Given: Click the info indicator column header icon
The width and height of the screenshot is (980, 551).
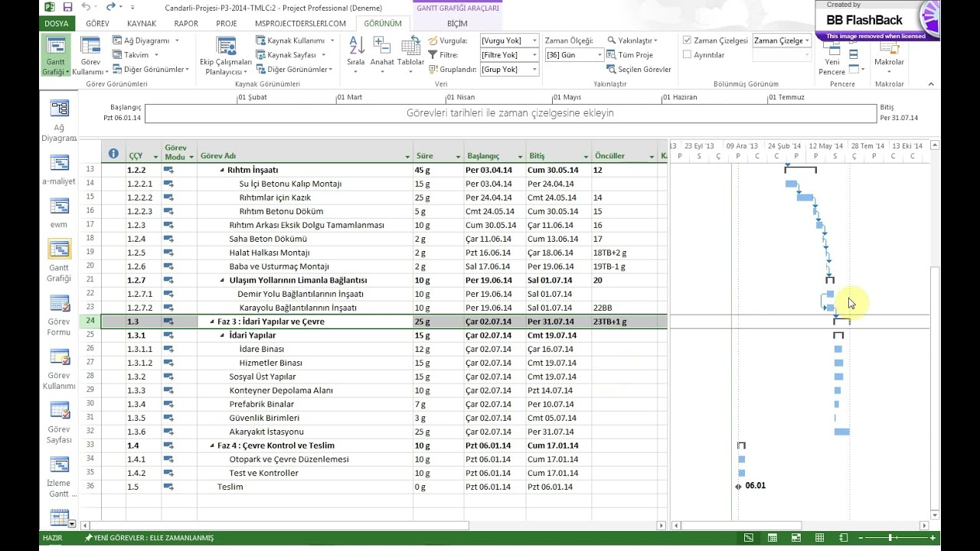Looking at the screenshot, I should coord(113,154).
